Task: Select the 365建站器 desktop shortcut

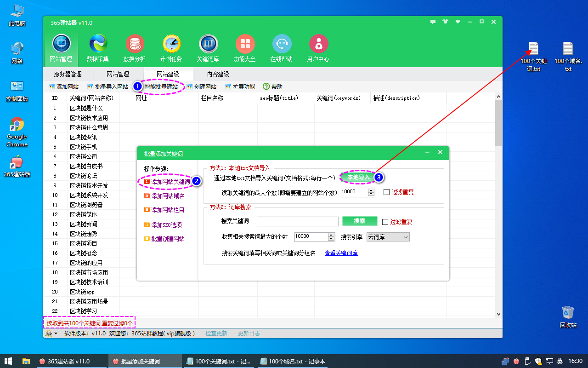Action: tap(17, 166)
